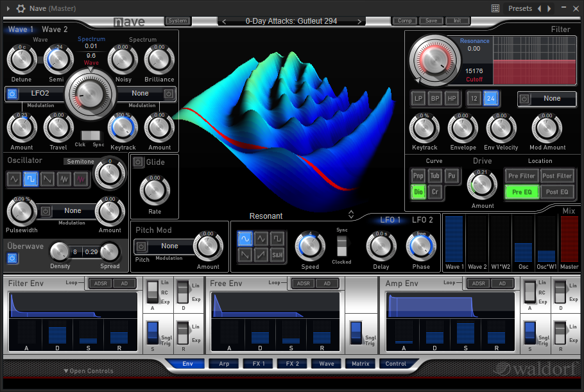584x392 pixels.
Task: Flip the LFO Sync/Clocked switch
Action: pos(341,246)
